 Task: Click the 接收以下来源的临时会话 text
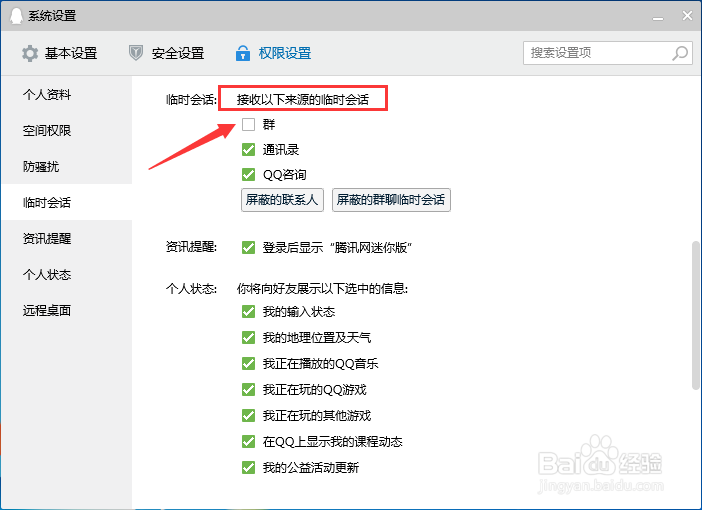303,99
